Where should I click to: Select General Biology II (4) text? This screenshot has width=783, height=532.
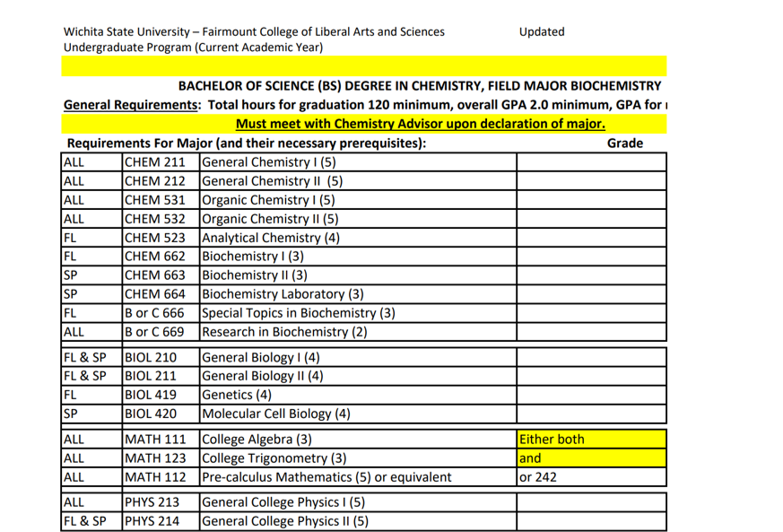263,377
